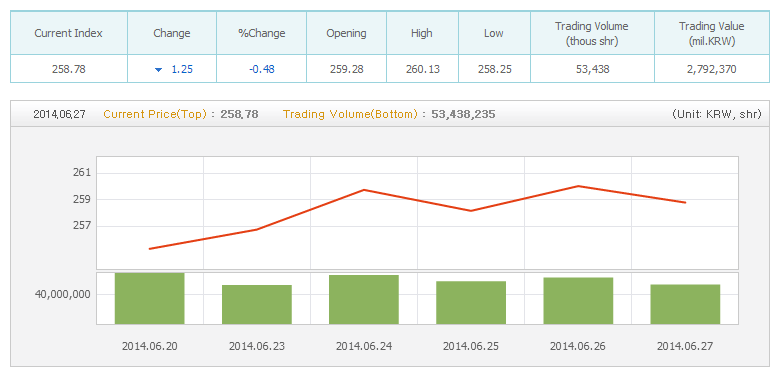Click the blue down-arrow change indicator

[158, 70]
